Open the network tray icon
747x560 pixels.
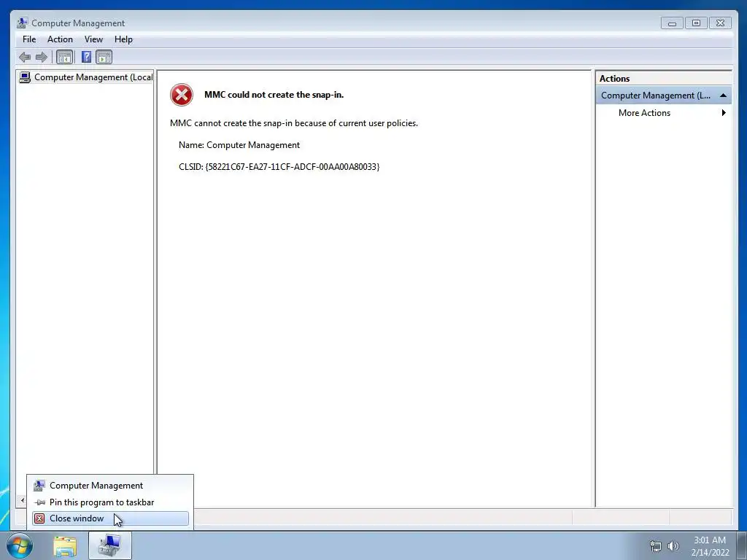[x=656, y=546]
